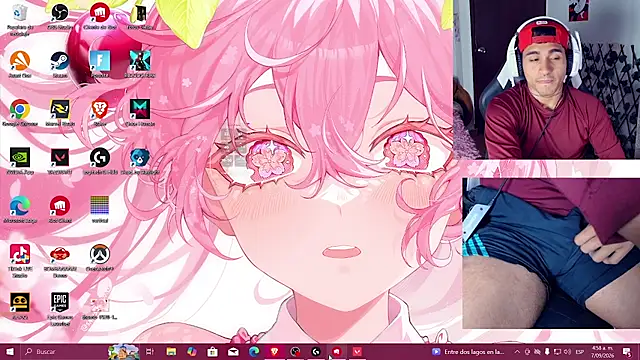Click the face webcam overlay
Screen dimensions: 640x360
pos(547,80)
